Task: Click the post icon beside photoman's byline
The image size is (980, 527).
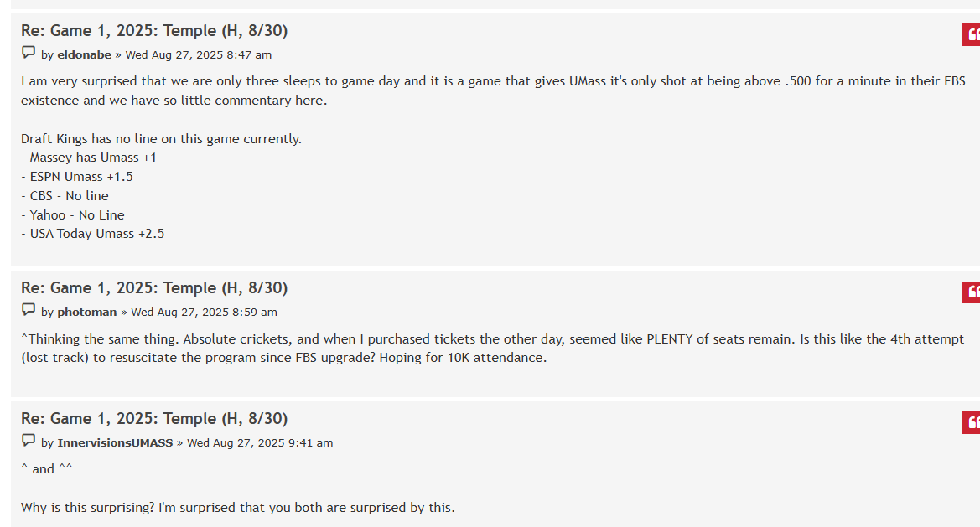Action: 29,311
